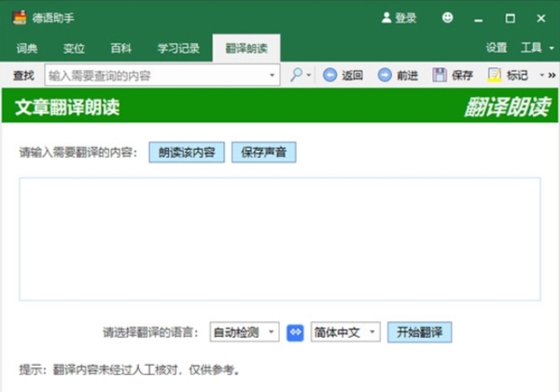Click the 登录 text link
The height and width of the screenshot is (392, 560).
pyautogui.click(x=406, y=18)
